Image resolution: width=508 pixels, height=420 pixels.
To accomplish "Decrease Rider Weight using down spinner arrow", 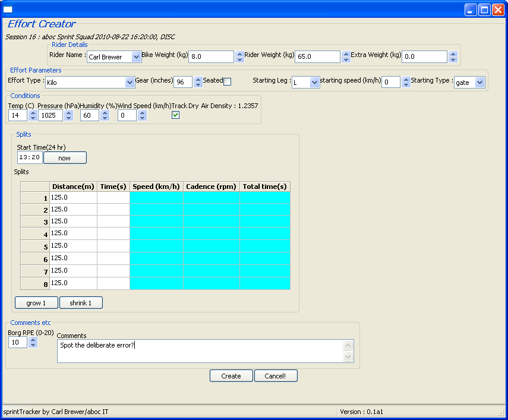I will [346, 59].
